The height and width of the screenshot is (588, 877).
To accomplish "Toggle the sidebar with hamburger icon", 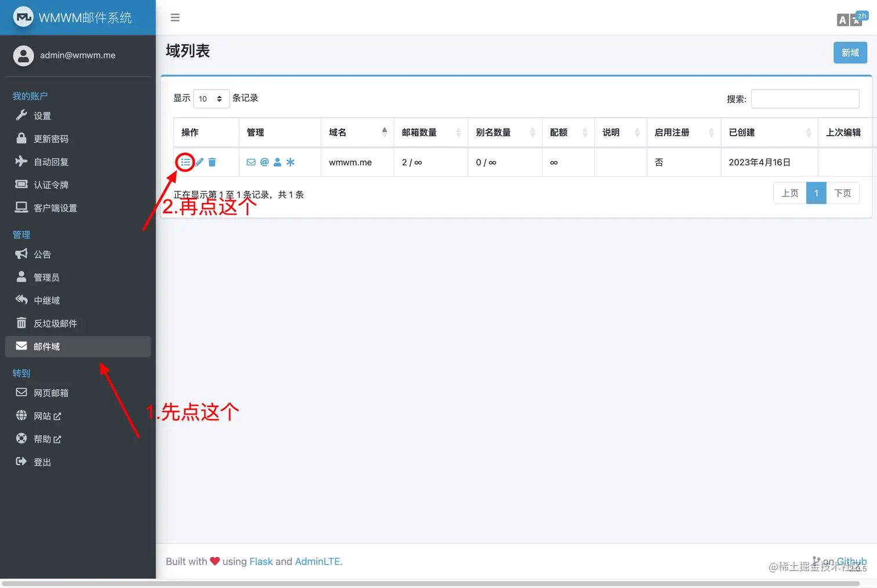I will click(175, 17).
